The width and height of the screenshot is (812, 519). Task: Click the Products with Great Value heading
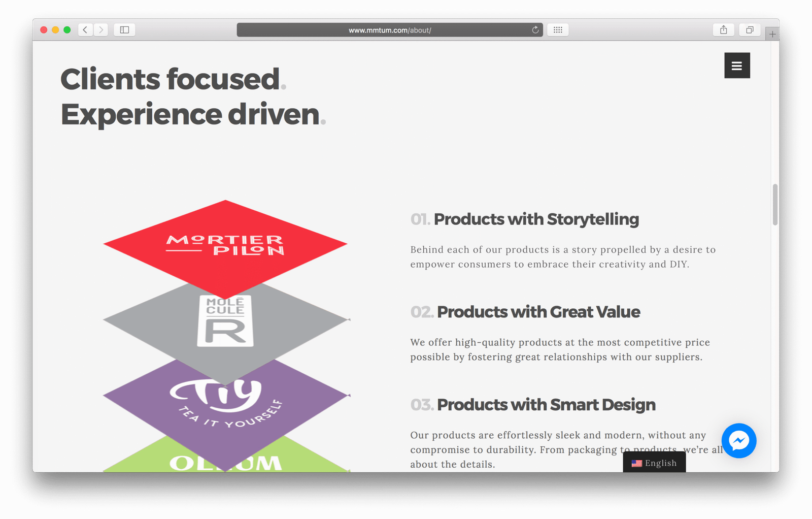(538, 312)
